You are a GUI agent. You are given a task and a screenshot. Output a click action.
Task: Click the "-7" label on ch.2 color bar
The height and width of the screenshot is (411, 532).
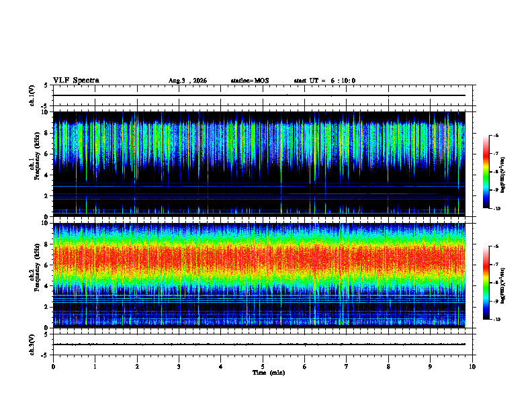click(496, 265)
